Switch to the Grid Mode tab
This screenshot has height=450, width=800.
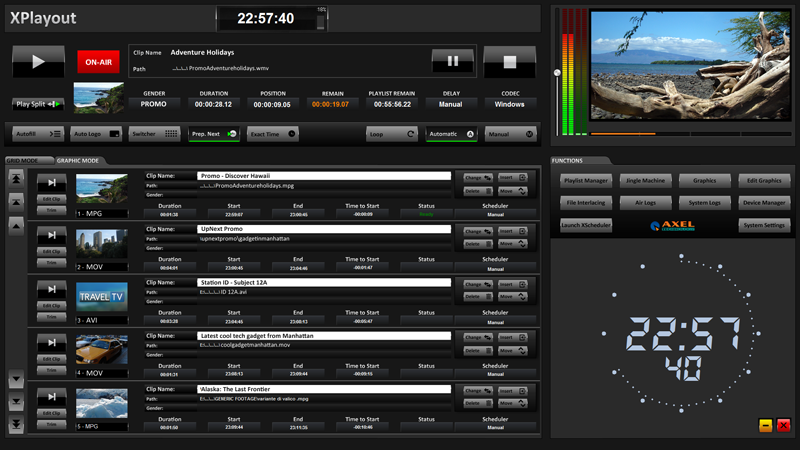tap(23, 160)
